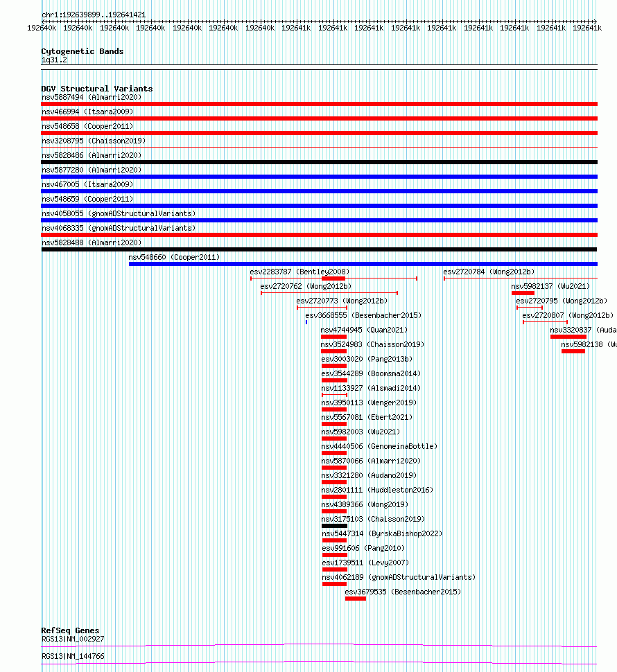Image resolution: width=617 pixels, height=672 pixels.
Task: Click nsv4744945 (Quan2021) label
Action: (364, 330)
